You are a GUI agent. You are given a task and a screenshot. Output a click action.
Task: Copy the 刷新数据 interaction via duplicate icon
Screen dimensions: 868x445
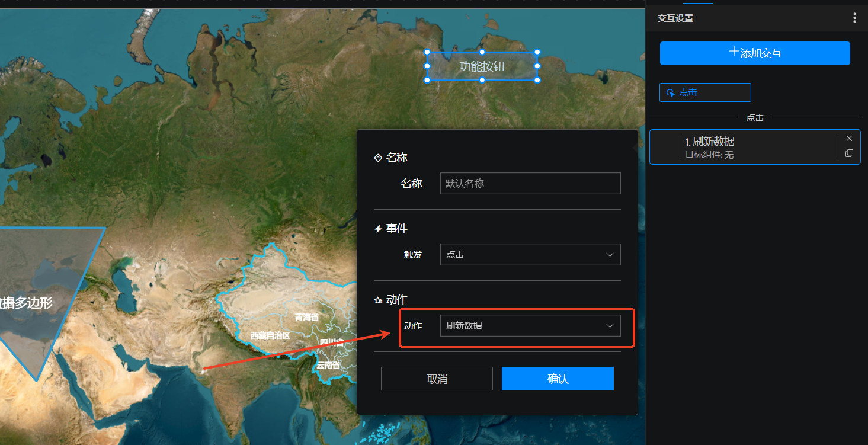tap(849, 153)
